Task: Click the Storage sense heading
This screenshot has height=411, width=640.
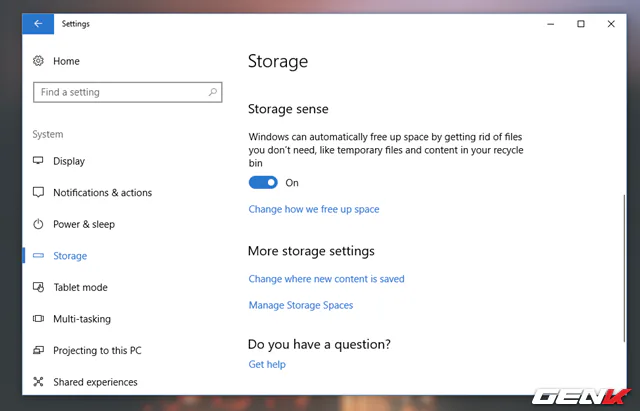Action: pyautogui.click(x=288, y=109)
